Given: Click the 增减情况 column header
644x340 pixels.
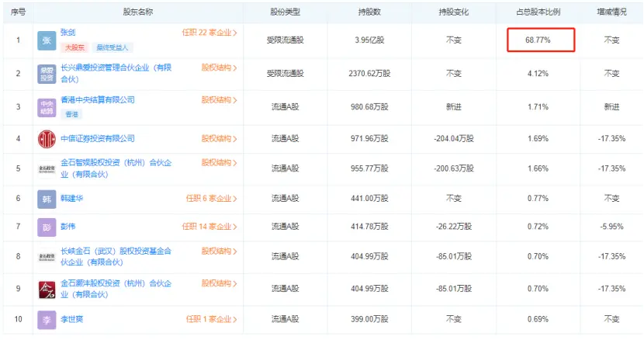Looking at the screenshot, I should [x=611, y=12].
